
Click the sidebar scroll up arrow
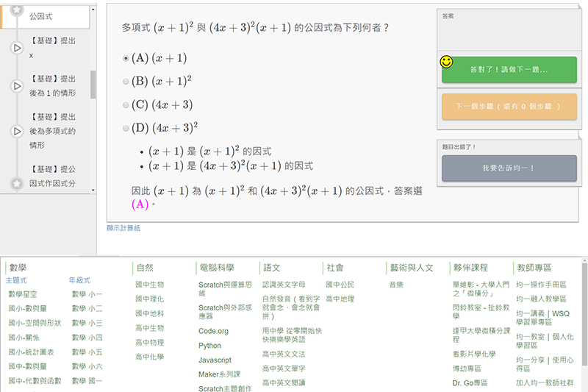coord(93,9)
